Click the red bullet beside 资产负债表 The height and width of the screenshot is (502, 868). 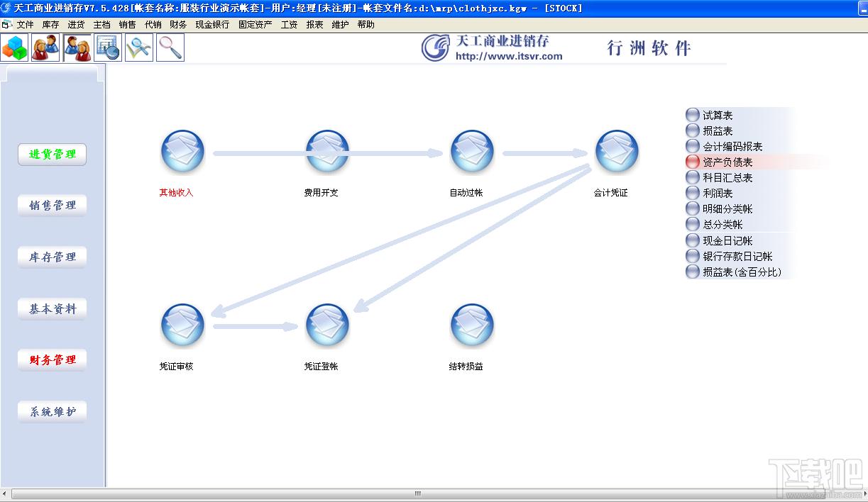pyautogui.click(x=693, y=162)
